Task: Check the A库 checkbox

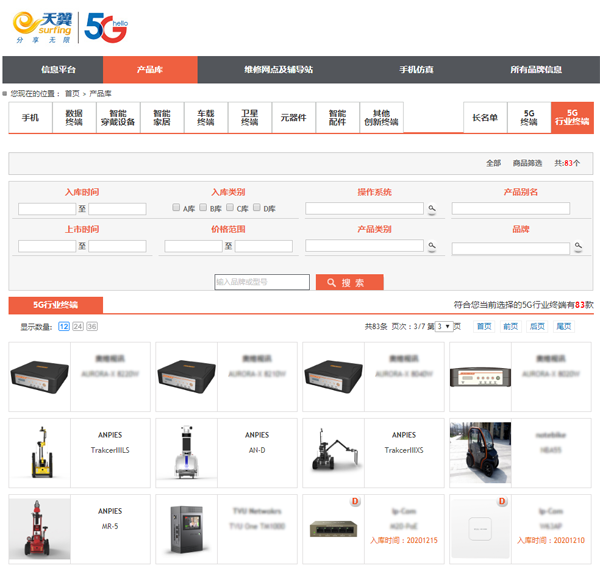Action: click(176, 208)
